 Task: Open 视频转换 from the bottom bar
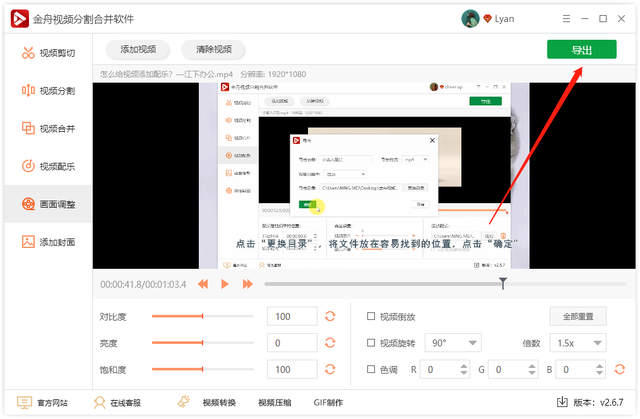(x=219, y=403)
